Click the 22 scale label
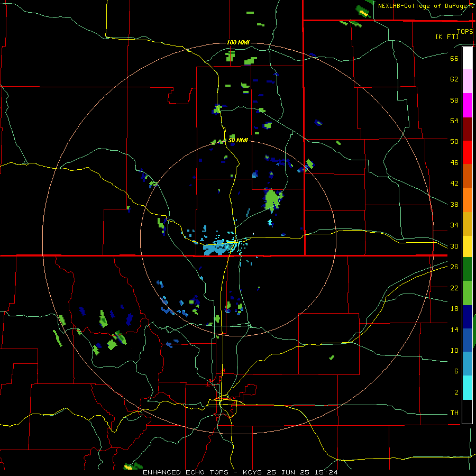Screen dimensions: 476x476 click(454, 288)
